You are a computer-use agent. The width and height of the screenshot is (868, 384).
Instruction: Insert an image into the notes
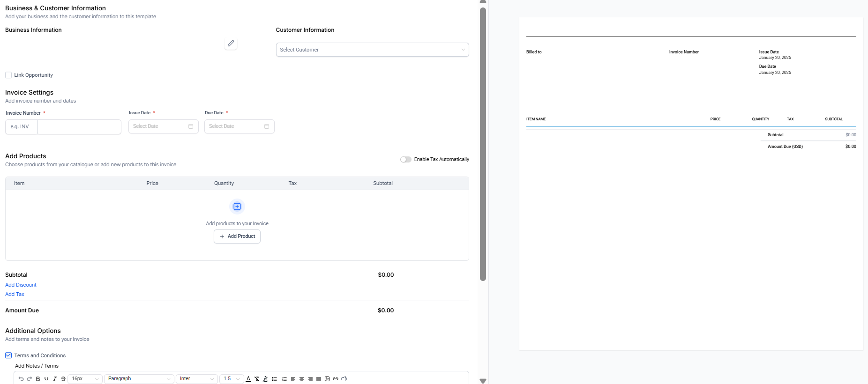[327, 379]
